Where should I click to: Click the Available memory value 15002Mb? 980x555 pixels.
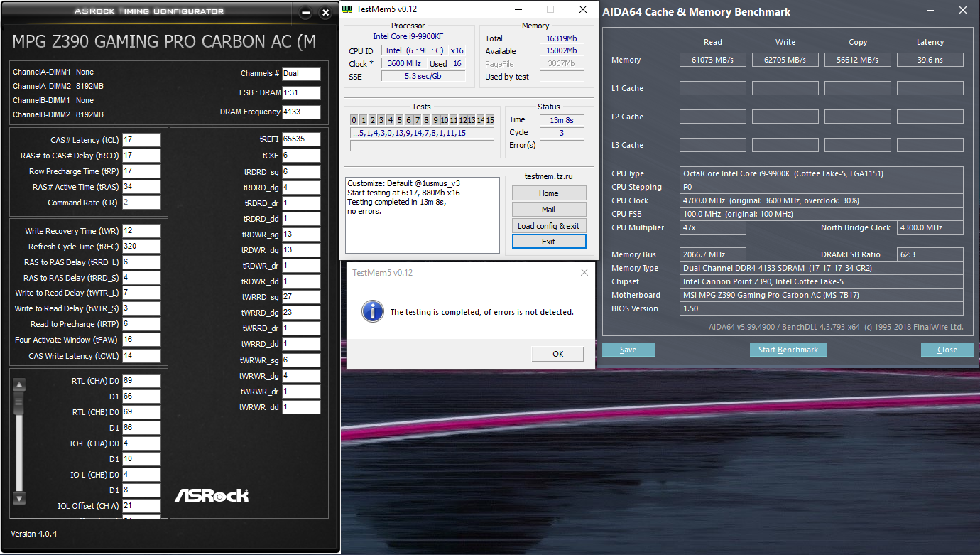[x=562, y=50]
